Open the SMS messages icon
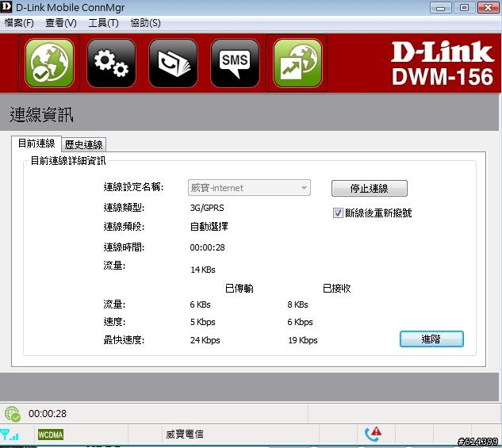502x448 pixels. 235,63
